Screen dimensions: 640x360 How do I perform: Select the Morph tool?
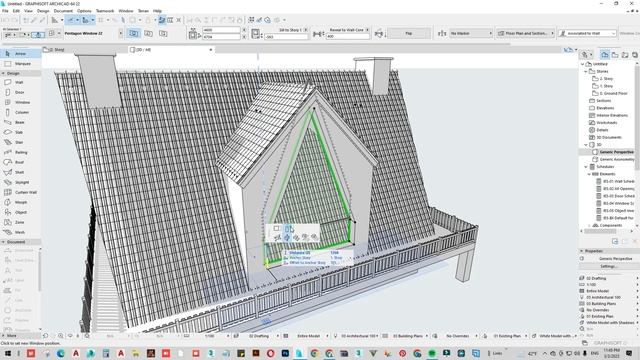click(20, 202)
